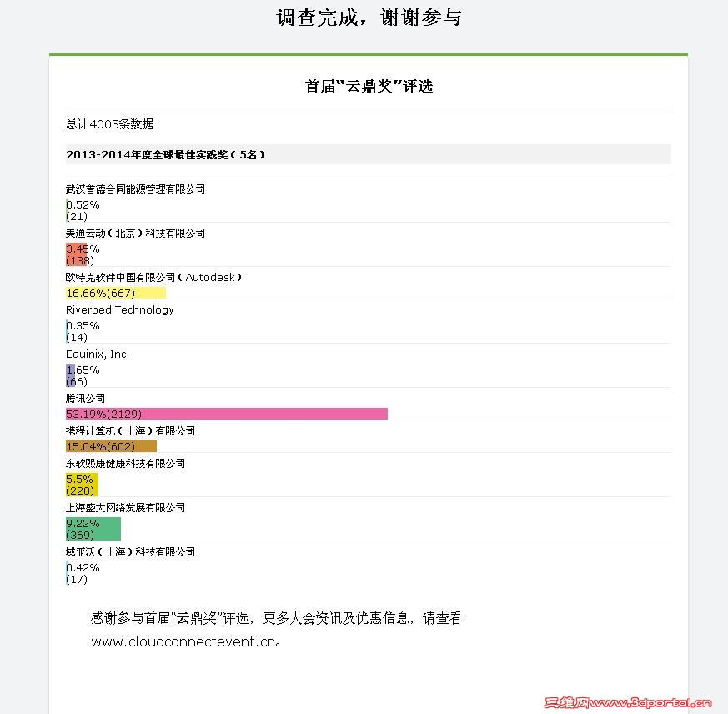
Task: Click the 武汉誉德合同能源管理有限公司 label
Action: pos(135,189)
